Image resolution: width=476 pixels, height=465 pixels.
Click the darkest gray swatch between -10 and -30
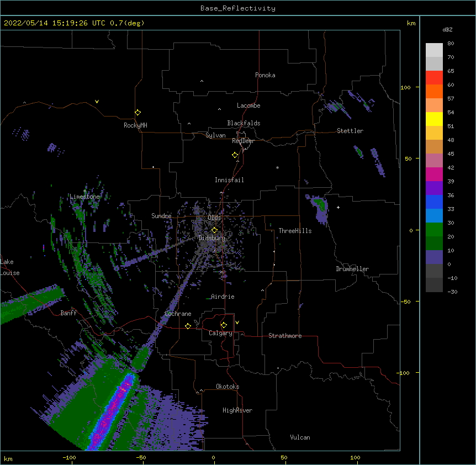(x=434, y=285)
